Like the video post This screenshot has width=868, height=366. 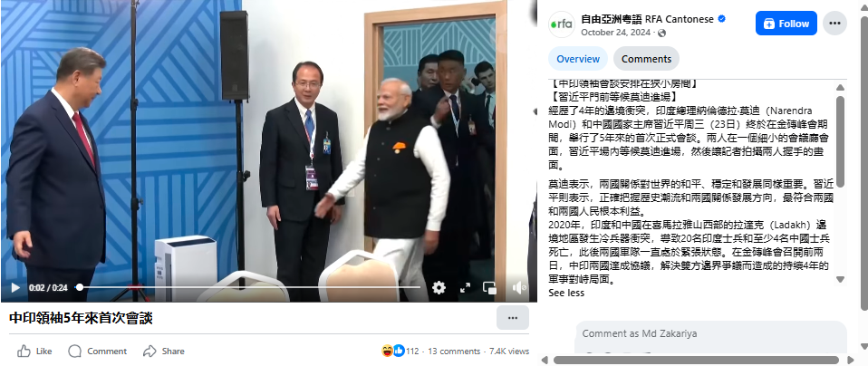point(34,351)
